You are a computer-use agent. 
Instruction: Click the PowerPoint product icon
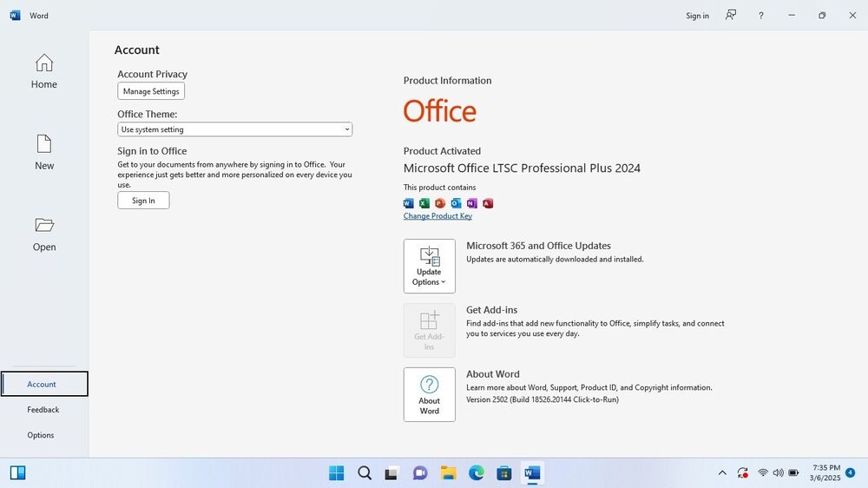440,203
